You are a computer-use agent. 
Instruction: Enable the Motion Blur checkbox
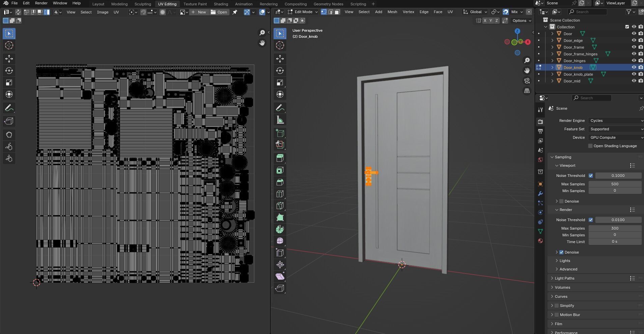click(557, 315)
